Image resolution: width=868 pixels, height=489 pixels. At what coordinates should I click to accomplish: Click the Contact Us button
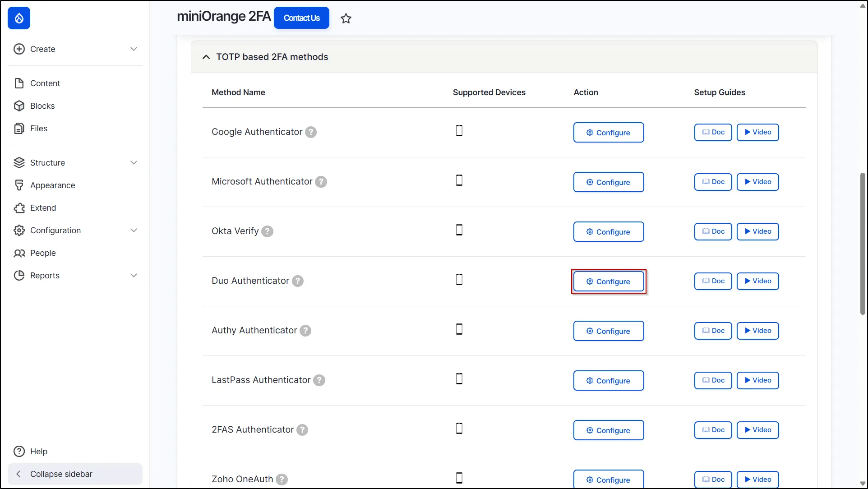pos(301,18)
